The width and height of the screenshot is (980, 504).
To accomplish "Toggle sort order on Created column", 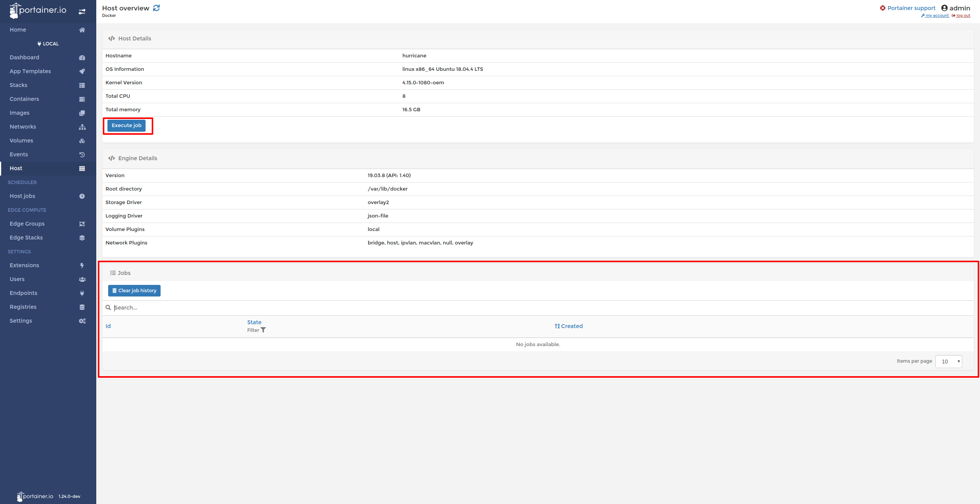I will point(569,326).
